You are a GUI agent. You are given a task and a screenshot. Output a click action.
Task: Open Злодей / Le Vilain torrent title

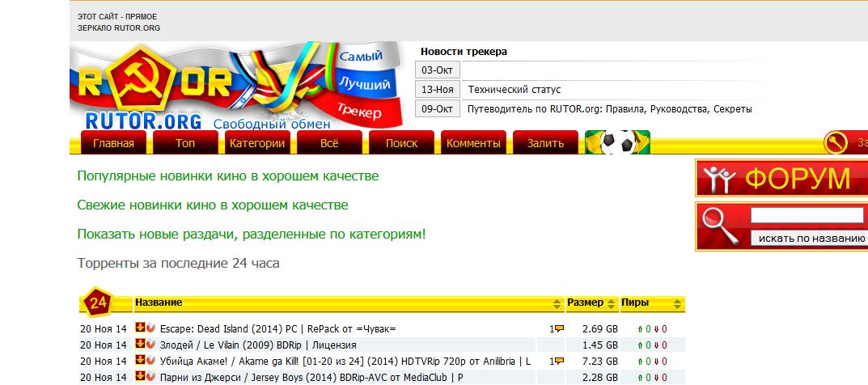click(x=258, y=345)
